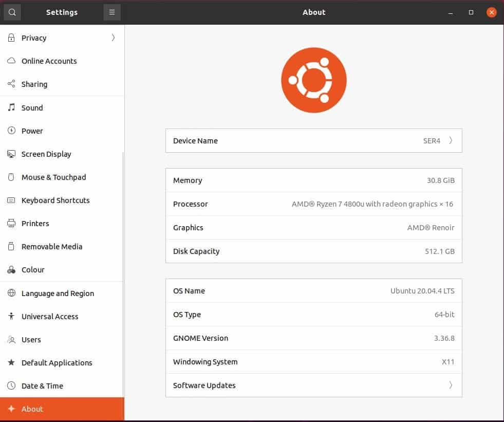The image size is (504, 422).
Task: Open the Power settings panel
Action: 32,131
